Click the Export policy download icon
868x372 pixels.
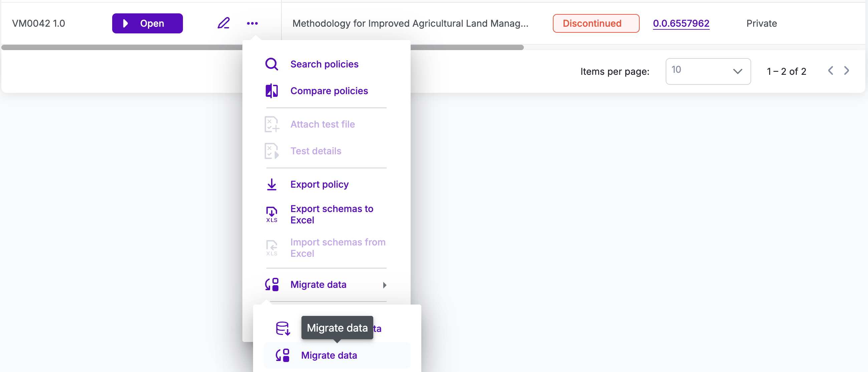[272, 184]
